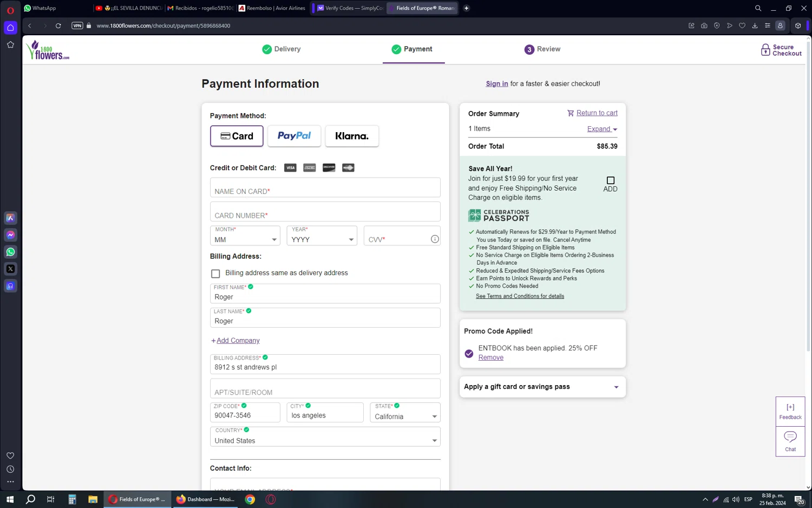Screen dimensions: 812x508
Task: Click the Card Number field
Action: point(325,212)
